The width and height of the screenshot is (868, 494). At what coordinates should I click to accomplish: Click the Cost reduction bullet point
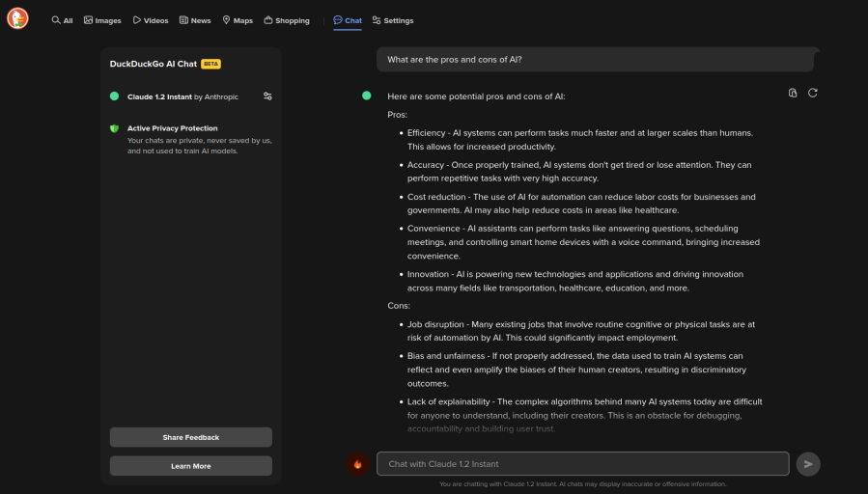coord(581,204)
